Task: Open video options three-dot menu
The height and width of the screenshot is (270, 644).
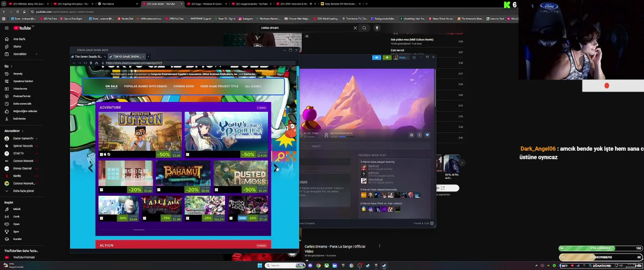Action: click(380, 246)
